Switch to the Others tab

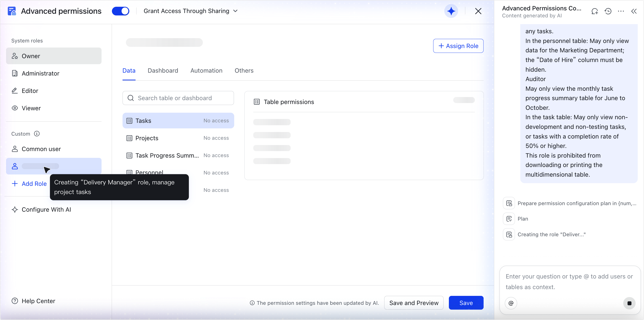tap(244, 70)
